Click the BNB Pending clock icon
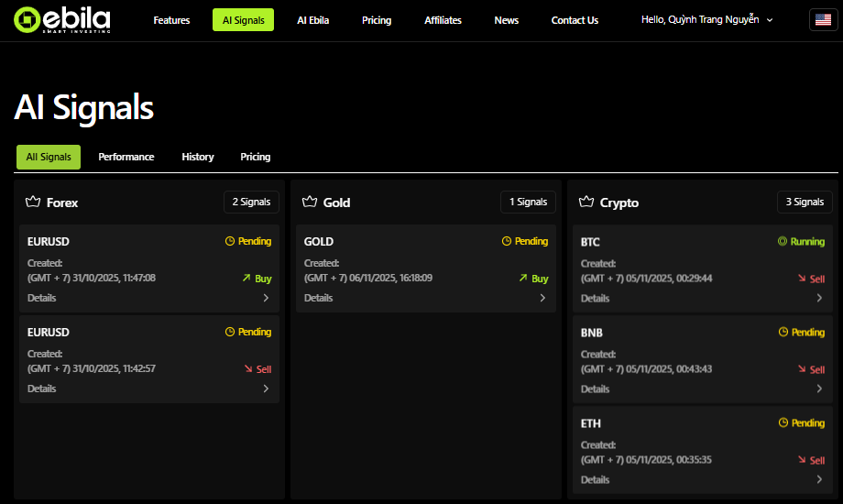This screenshot has width=843, height=504. point(783,333)
